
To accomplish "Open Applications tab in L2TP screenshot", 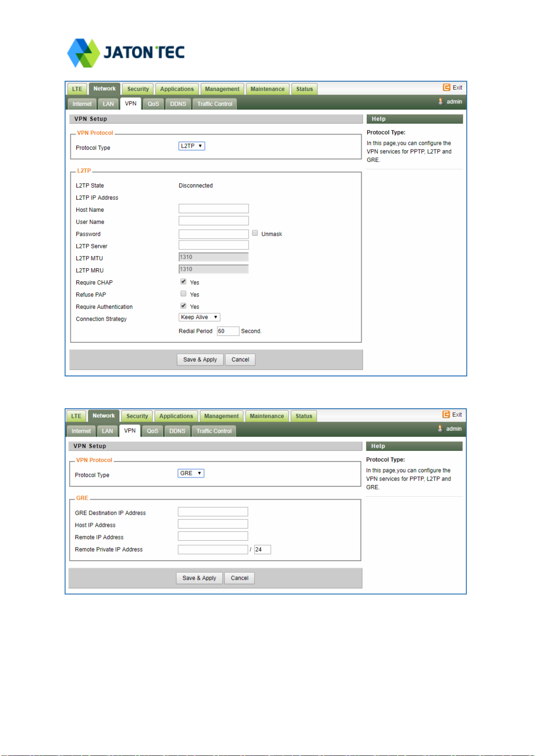I will (177, 89).
